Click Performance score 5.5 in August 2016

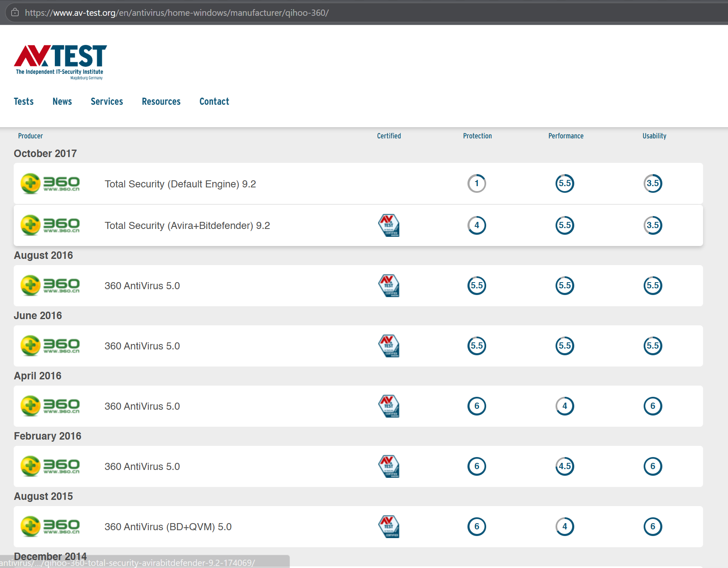pos(565,285)
